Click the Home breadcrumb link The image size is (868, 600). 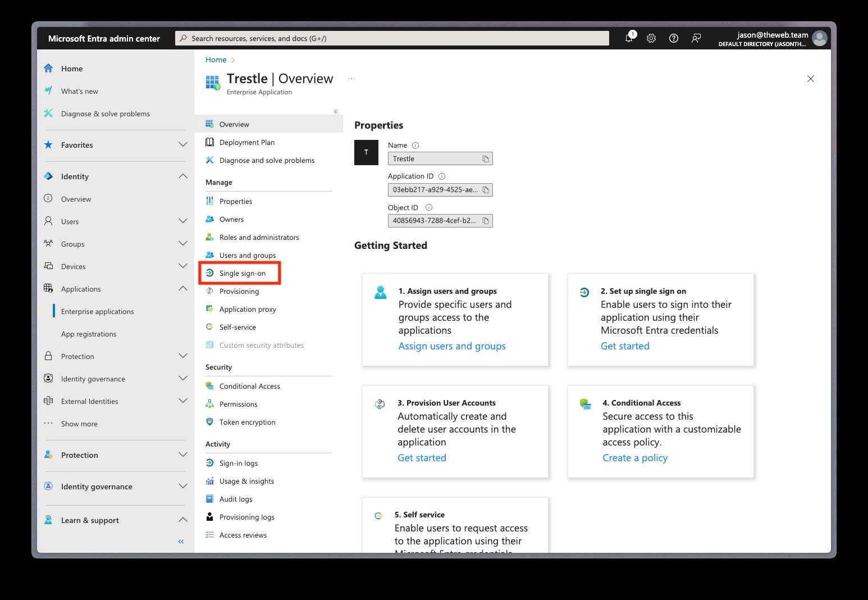click(x=216, y=60)
